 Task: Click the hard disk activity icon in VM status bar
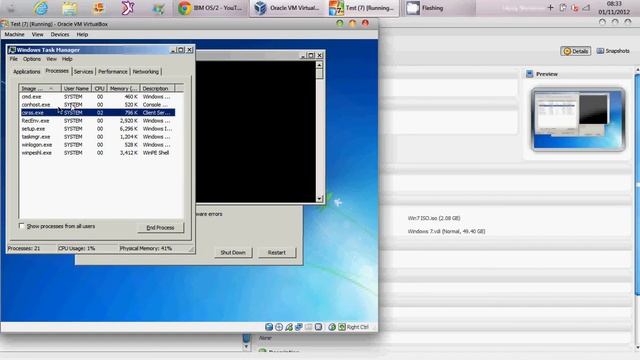click(269, 327)
